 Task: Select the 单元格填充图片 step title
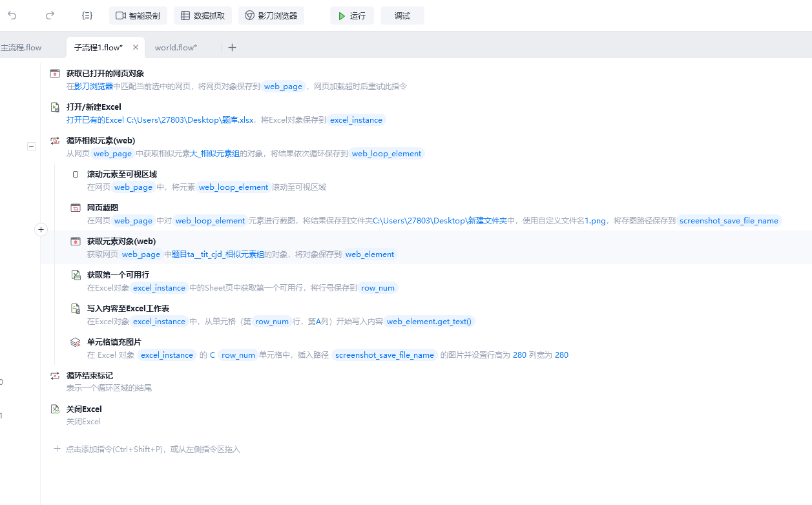[x=114, y=342]
